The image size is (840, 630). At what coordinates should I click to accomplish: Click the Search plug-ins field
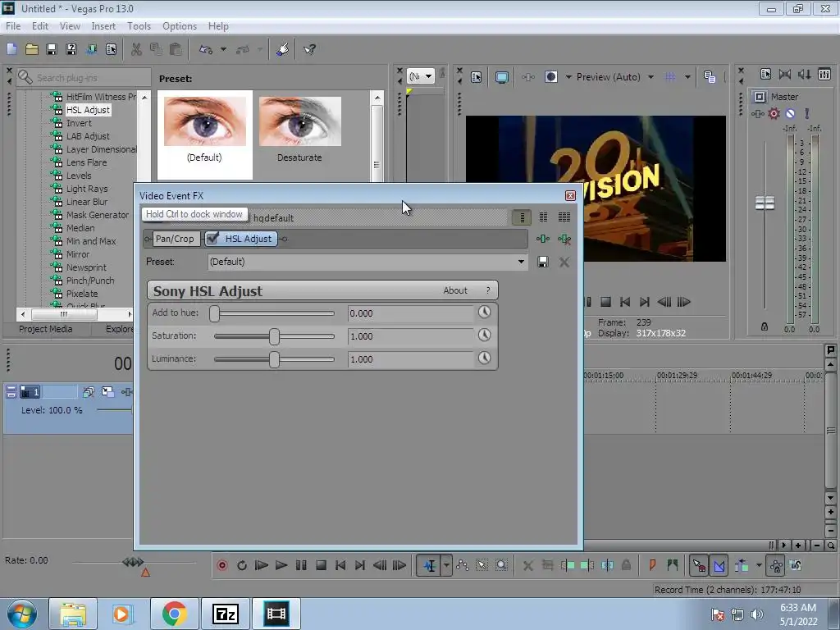pos(91,78)
